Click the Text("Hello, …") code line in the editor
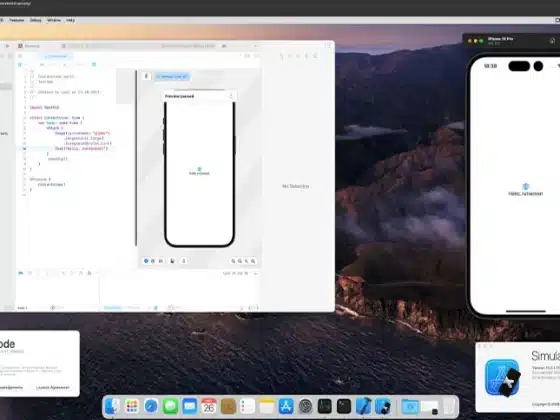 pos(81,148)
